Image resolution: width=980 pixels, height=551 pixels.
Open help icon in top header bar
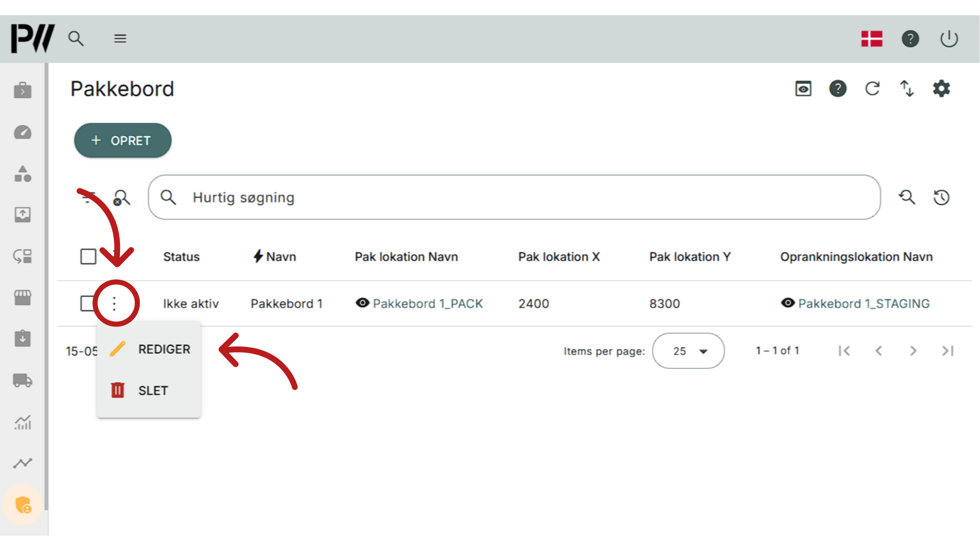[910, 39]
